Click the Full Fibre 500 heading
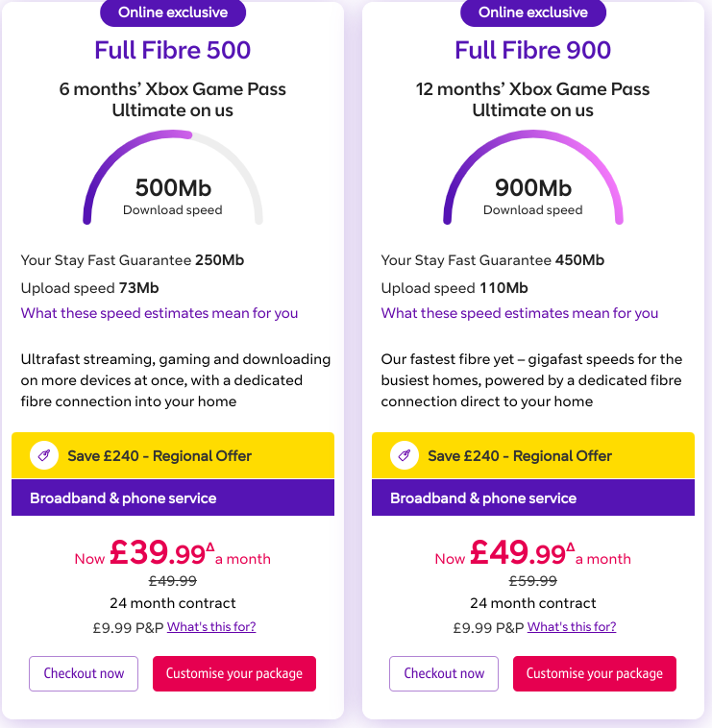This screenshot has height=728, width=712. [x=173, y=50]
